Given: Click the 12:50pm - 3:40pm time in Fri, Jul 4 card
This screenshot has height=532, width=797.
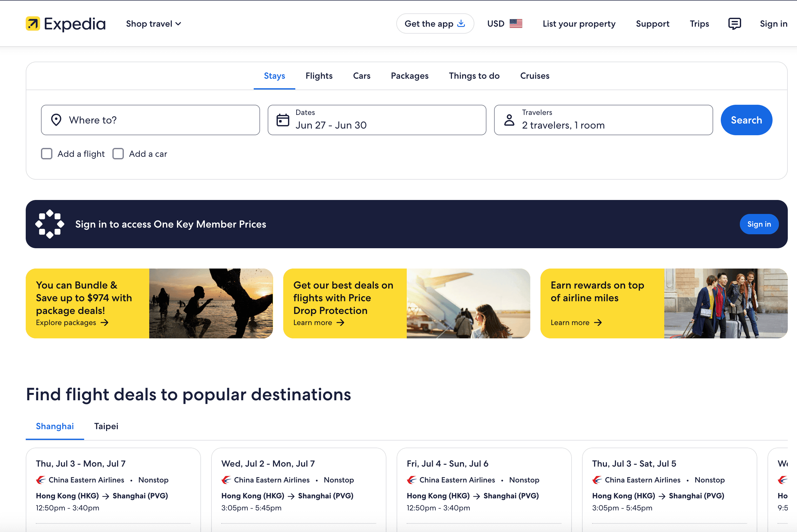Looking at the screenshot, I should (439, 508).
